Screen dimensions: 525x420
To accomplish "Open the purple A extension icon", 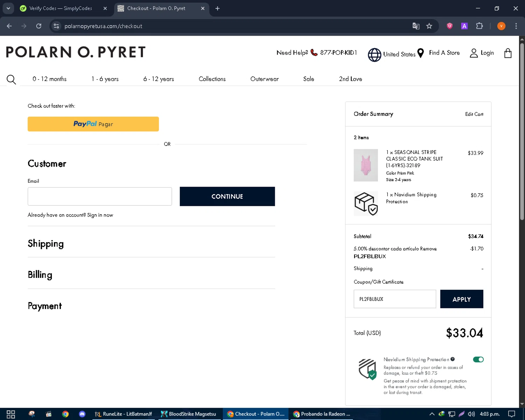I will 464,26.
